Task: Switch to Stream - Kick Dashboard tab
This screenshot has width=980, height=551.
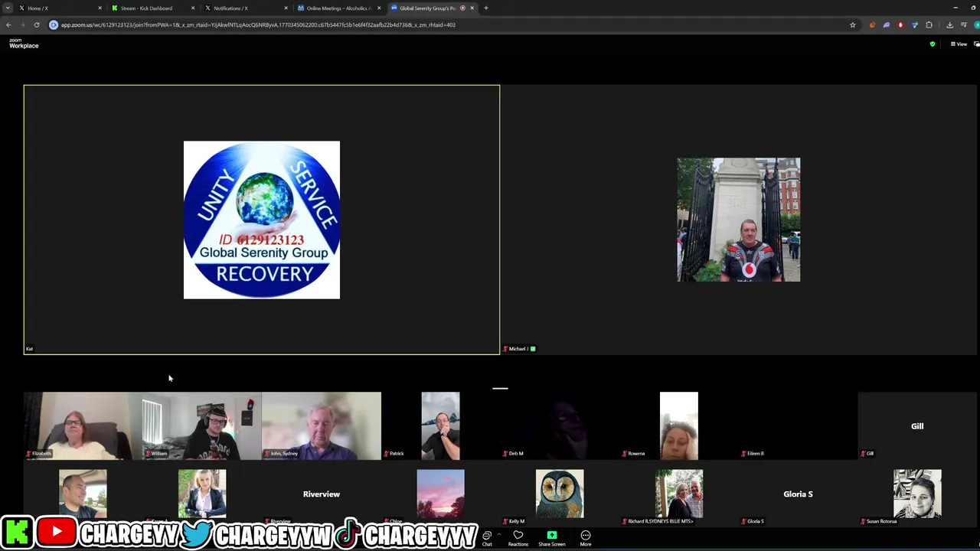Action: pos(152,8)
